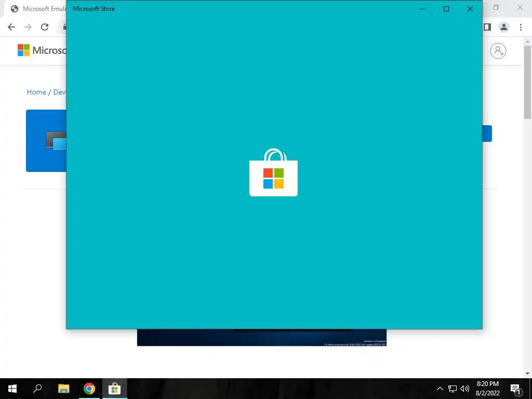Open the Action Center notifications icon
The height and width of the screenshot is (399, 532).
[x=515, y=389]
